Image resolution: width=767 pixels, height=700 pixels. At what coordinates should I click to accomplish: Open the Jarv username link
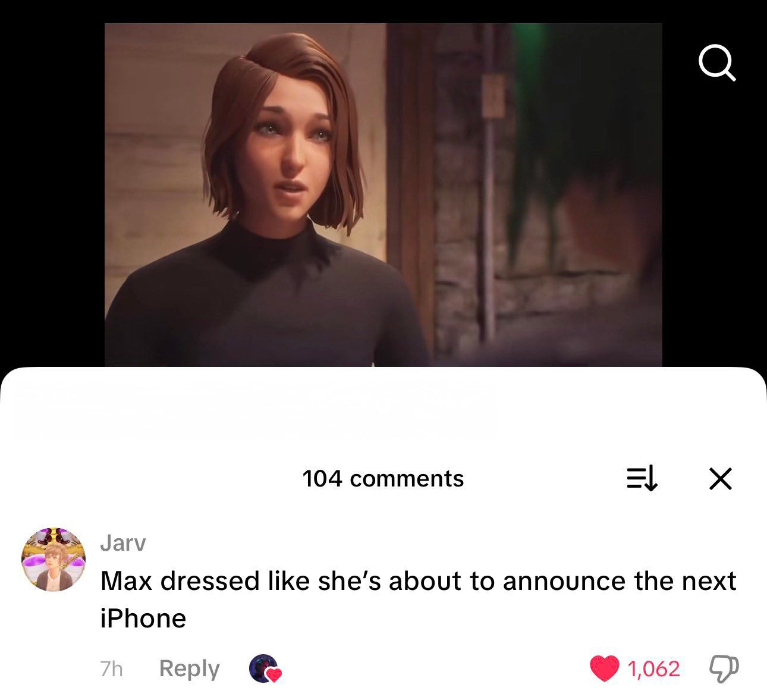tap(123, 542)
